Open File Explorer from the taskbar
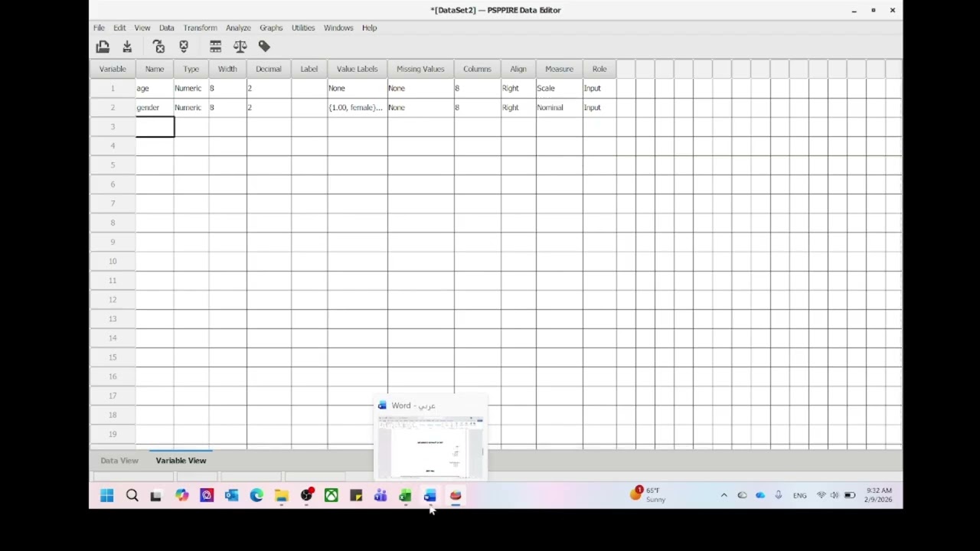 (281, 496)
